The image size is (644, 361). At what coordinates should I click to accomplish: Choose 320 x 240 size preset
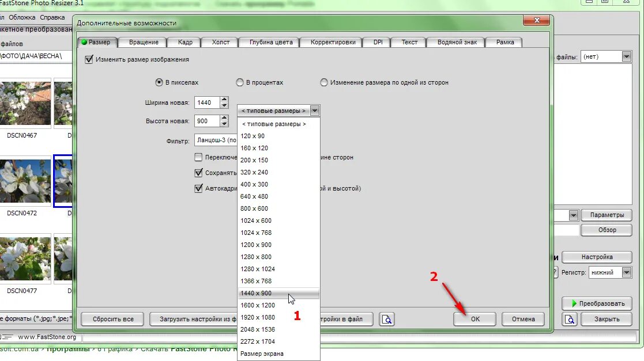click(278, 172)
